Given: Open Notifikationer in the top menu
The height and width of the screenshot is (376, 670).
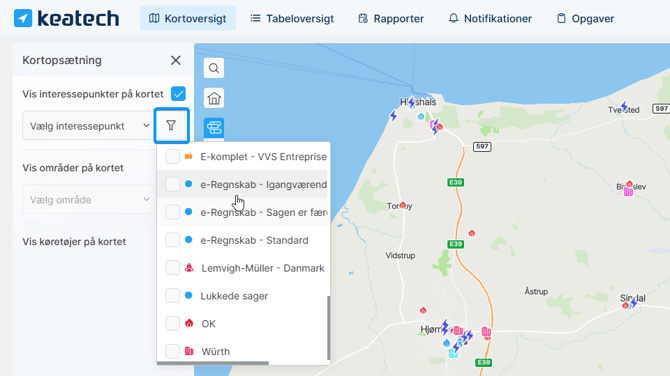Looking at the screenshot, I should point(490,18).
